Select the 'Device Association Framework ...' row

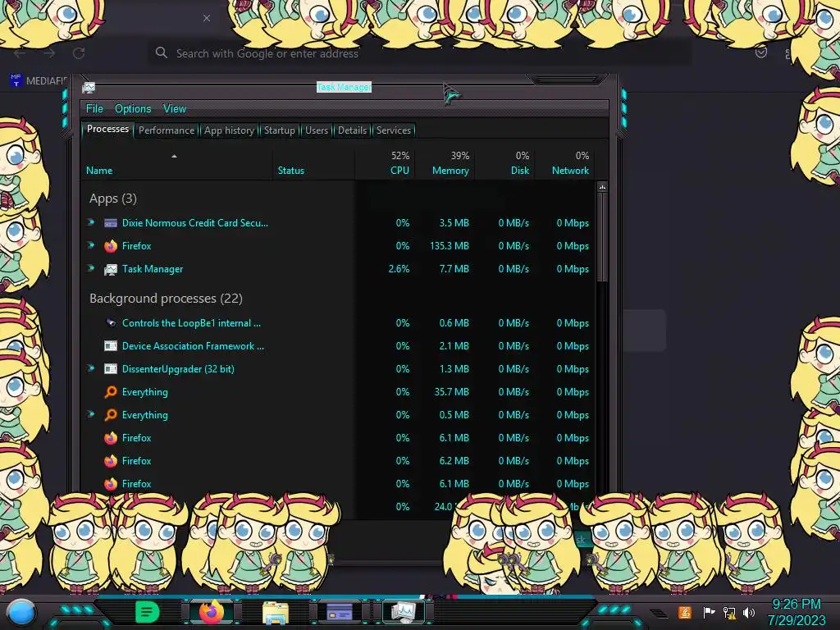(337, 346)
